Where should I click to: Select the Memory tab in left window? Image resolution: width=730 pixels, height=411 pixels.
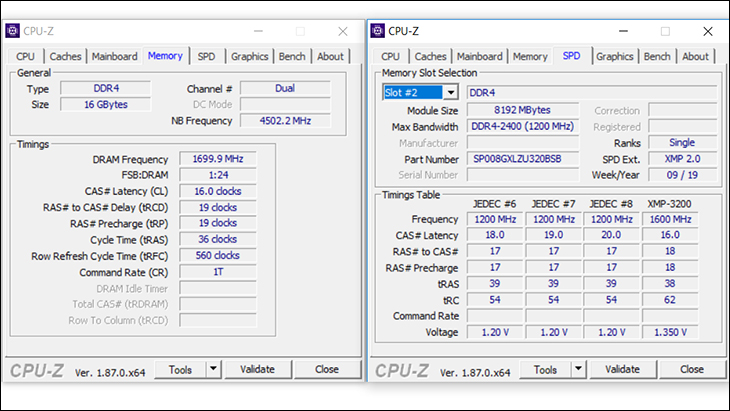click(165, 55)
